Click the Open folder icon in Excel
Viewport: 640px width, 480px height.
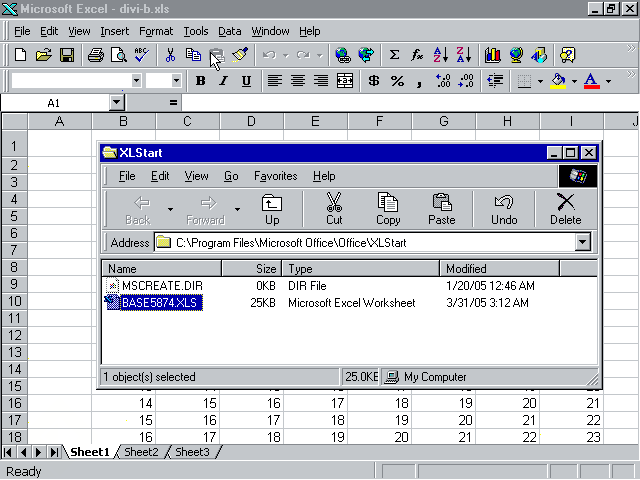tap(44, 55)
